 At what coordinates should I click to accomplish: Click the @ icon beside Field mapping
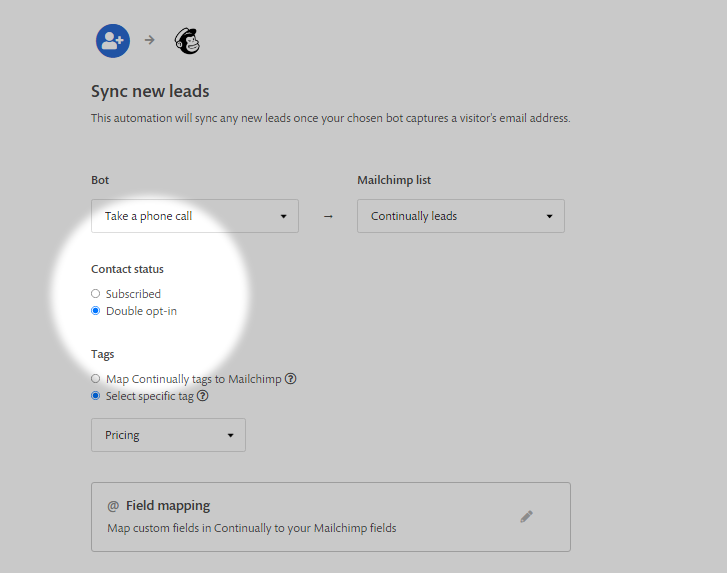coord(113,506)
